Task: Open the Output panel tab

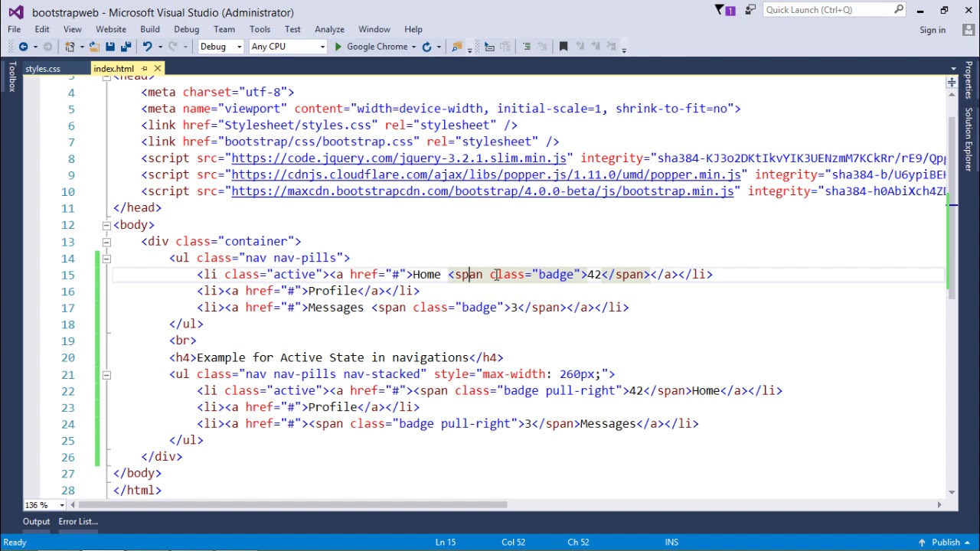Action: (x=36, y=521)
